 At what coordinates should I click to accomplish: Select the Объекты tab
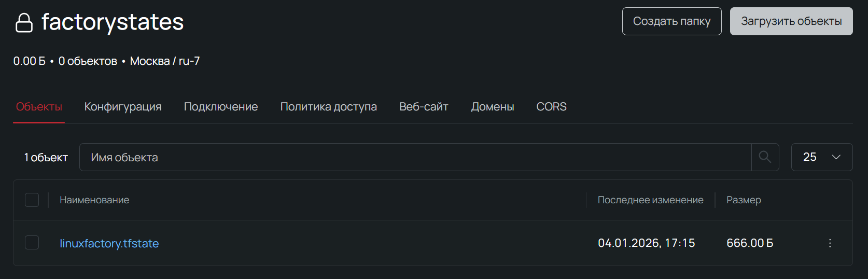click(x=39, y=107)
